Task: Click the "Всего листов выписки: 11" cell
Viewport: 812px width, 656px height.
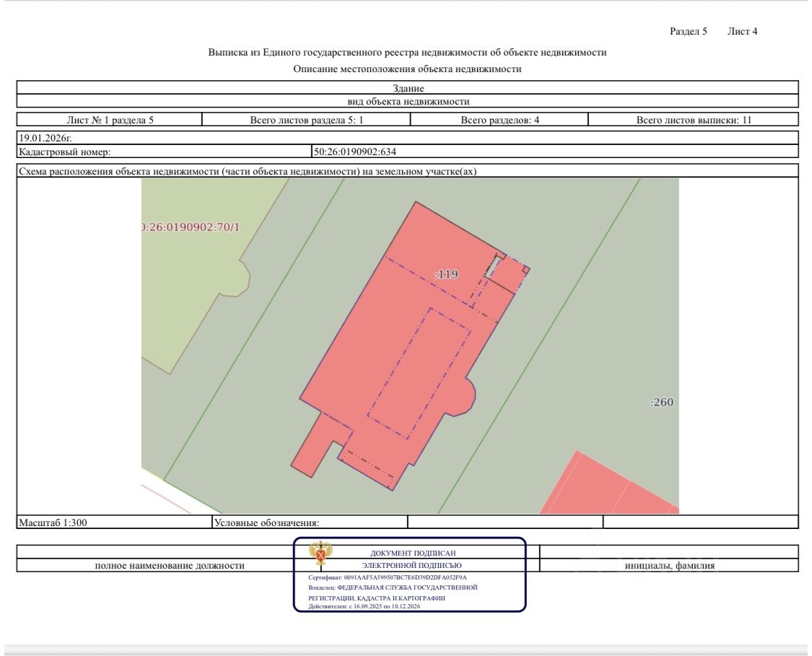Action: [x=694, y=121]
